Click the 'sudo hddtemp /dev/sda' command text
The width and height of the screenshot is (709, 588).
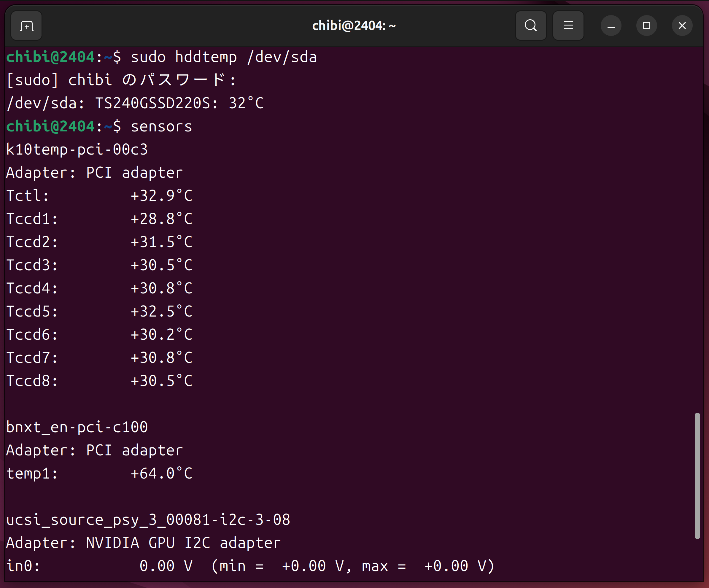pos(223,57)
